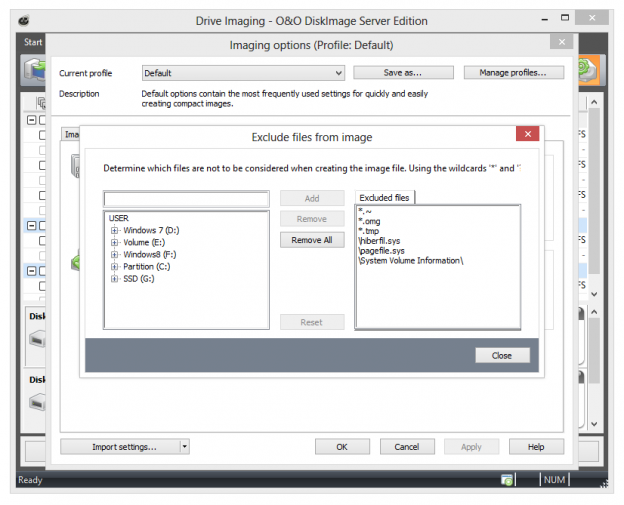The image size is (624, 505).
Task: Click the file pattern input field
Action: click(186, 199)
